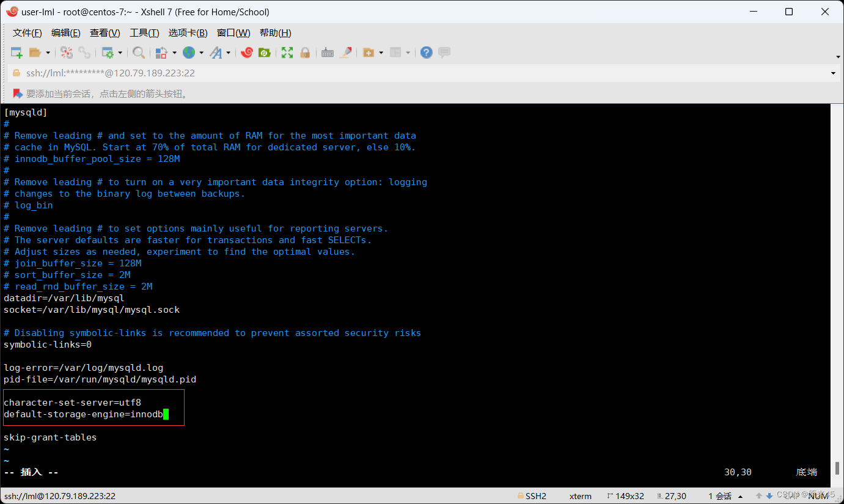Click the ssh://lml@120.79.189.223:22 status text
Screen dimensions: 844x504
point(60,496)
